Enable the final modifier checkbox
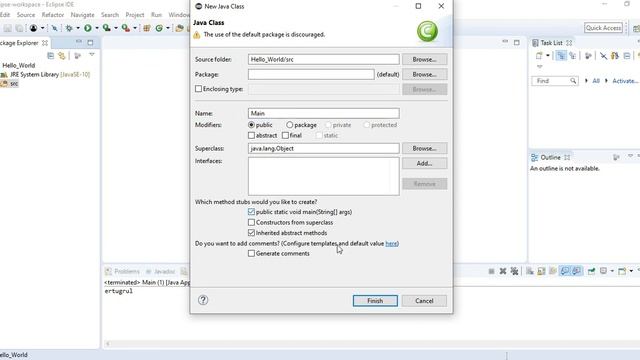This screenshot has width=640, height=360. (285, 135)
